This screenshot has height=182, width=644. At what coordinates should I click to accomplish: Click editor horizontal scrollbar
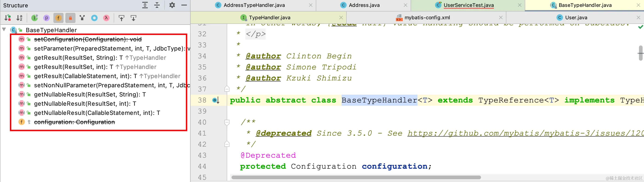tap(356, 177)
